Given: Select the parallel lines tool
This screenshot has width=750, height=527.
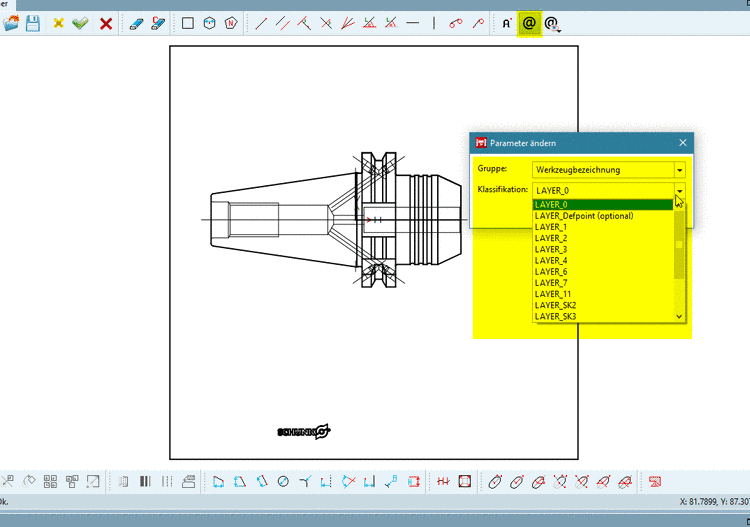Looking at the screenshot, I should click(x=283, y=23).
